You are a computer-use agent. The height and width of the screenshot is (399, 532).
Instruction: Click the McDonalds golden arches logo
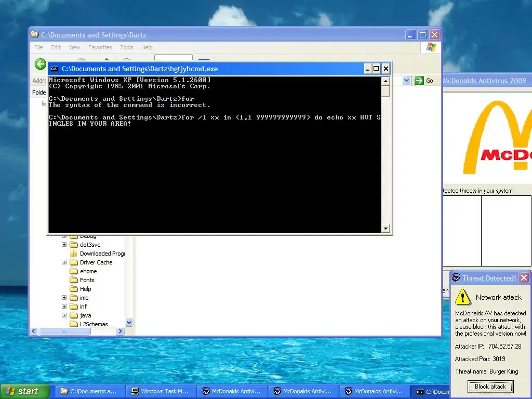tap(497, 137)
